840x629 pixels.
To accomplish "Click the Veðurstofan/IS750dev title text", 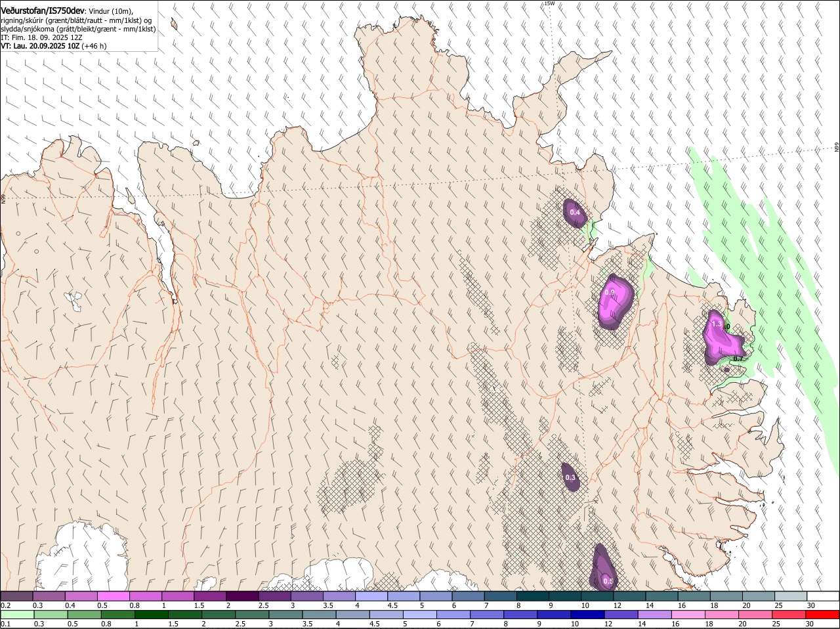I will [43, 11].
